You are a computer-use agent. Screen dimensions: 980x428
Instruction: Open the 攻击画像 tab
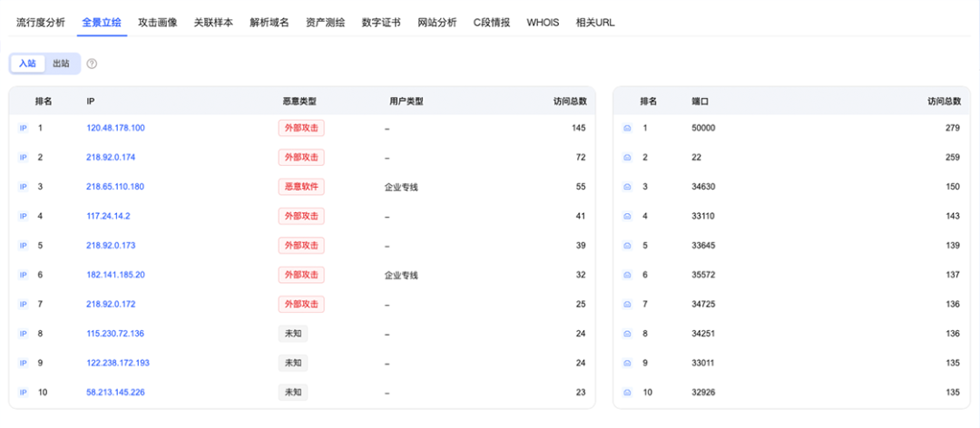[158, 23]
